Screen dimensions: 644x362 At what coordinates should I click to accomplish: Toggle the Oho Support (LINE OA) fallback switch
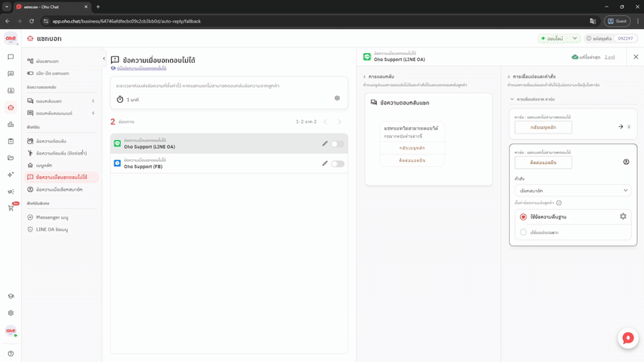coord(337,144)
